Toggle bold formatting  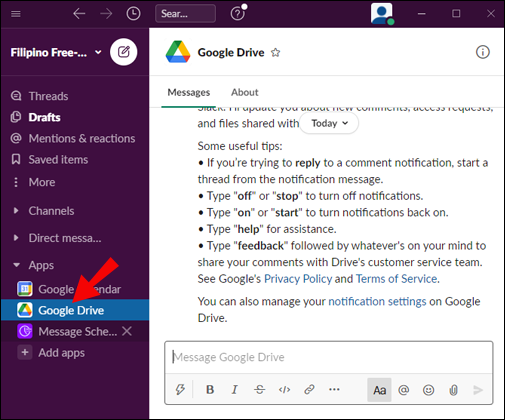coord(210,389)
